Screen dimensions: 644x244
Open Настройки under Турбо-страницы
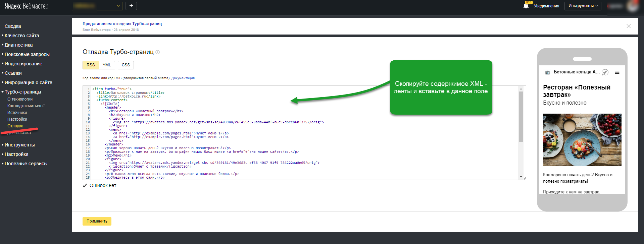coord(17,119)
